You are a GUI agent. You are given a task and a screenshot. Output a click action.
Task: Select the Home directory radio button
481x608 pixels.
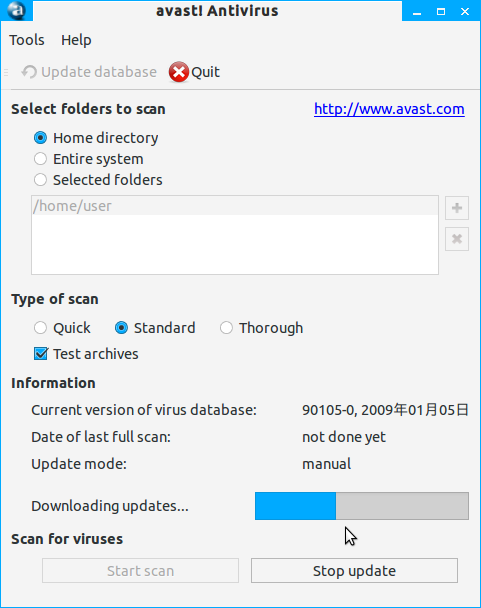point(40,138)
